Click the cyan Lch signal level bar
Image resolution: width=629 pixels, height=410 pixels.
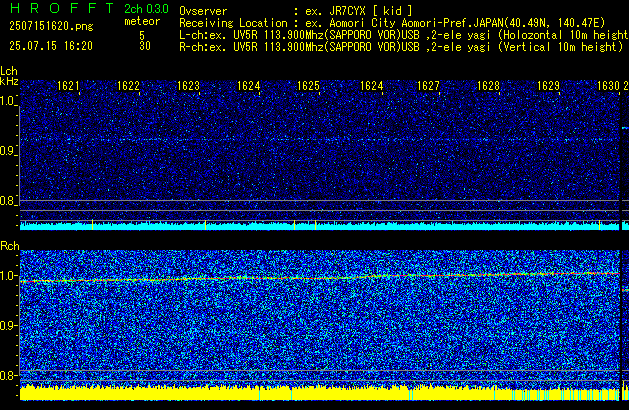click(320, 226)
